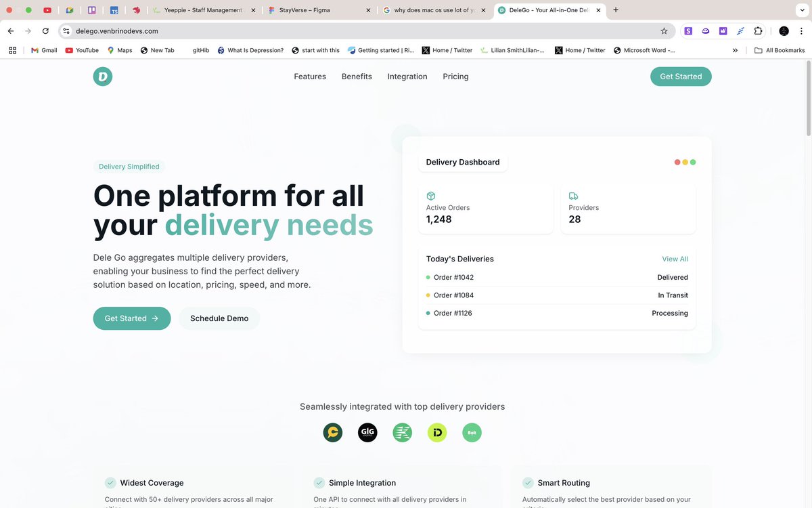This screenshot has height=508, width=812.
Task: Click the Delivery Simplified badge
Action: (x=129, y=167)
